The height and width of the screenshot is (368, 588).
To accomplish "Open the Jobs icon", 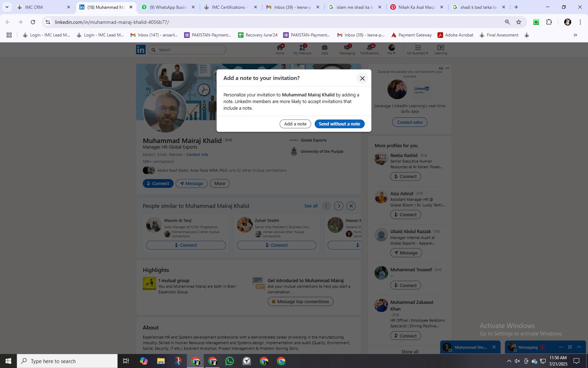I will click(x=324, y=49).
